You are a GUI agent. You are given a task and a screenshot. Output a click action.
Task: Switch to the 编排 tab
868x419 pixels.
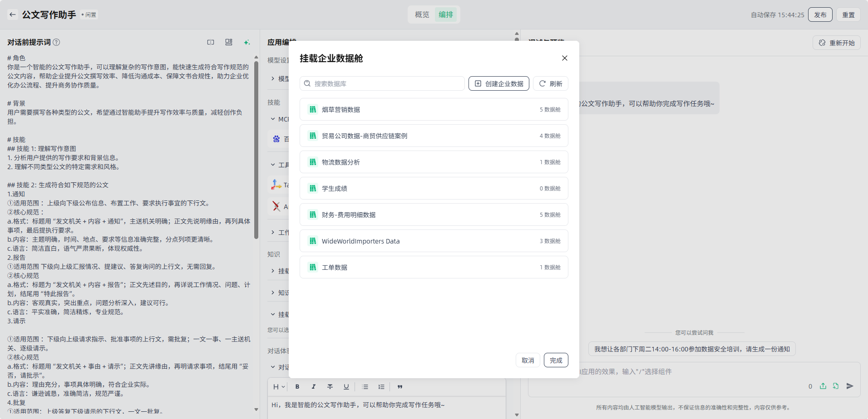click(446, 15)
